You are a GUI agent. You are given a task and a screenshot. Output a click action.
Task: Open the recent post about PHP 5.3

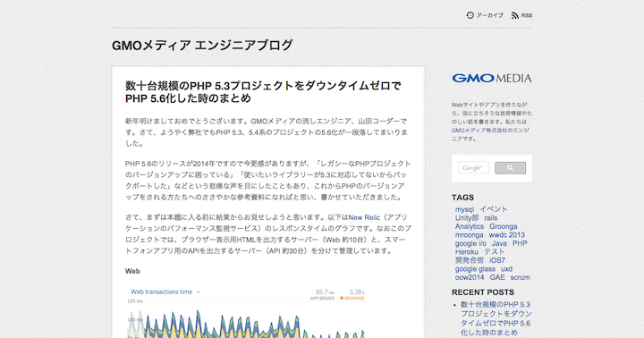[x=496, y=318]
